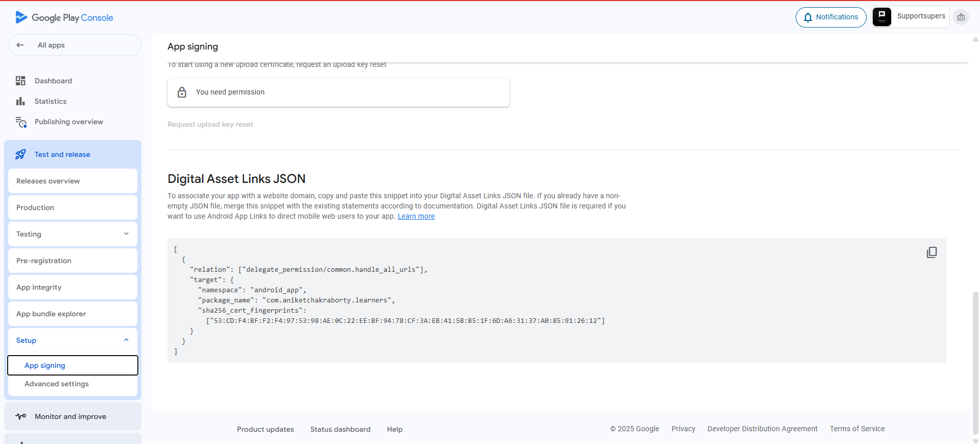Click the Publishing overview icon
980x444 pixels.
pyautogui.click(x=21, y=122)
